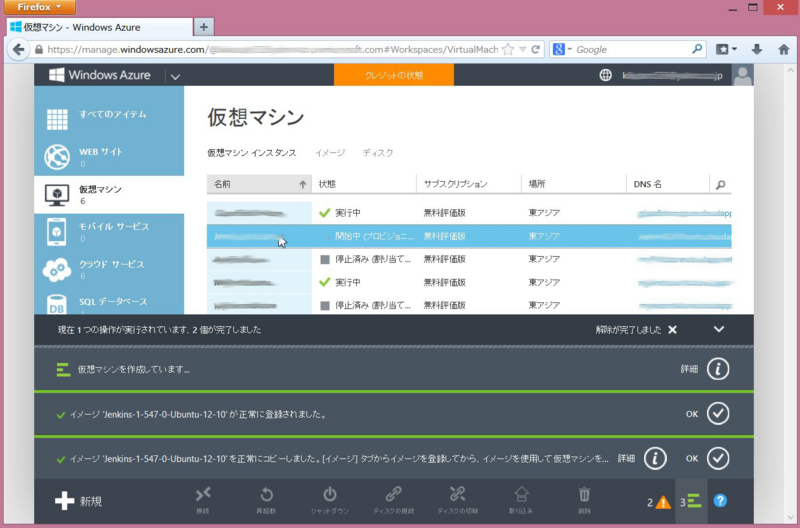
Task: Open SQL データベース in the sidebar
Action: click(x=109, y=303)
